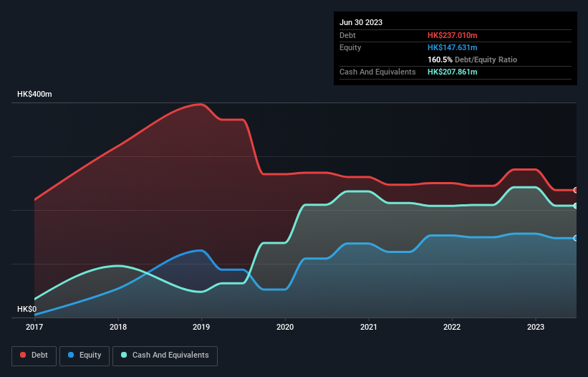Select the red Debt endpoint marker
588x377 pixels.
pos(576,190)
